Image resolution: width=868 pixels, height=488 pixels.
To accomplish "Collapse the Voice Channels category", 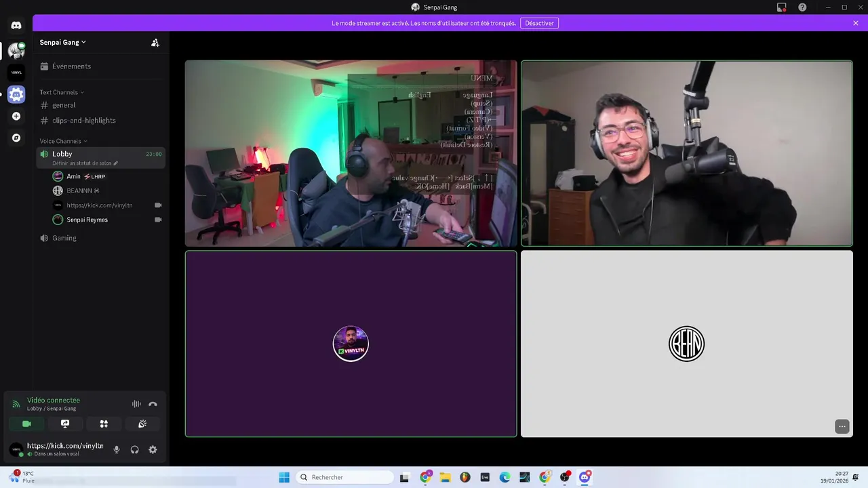I will coord(63,141).
